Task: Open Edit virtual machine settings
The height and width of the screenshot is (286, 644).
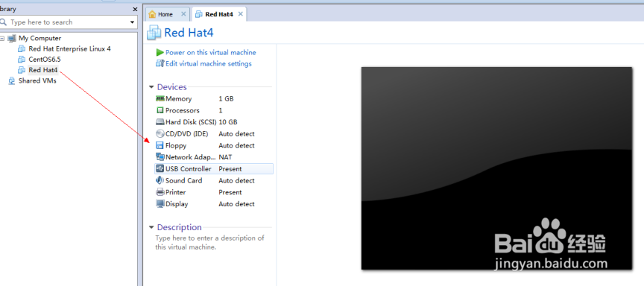Action: [209, 63]
